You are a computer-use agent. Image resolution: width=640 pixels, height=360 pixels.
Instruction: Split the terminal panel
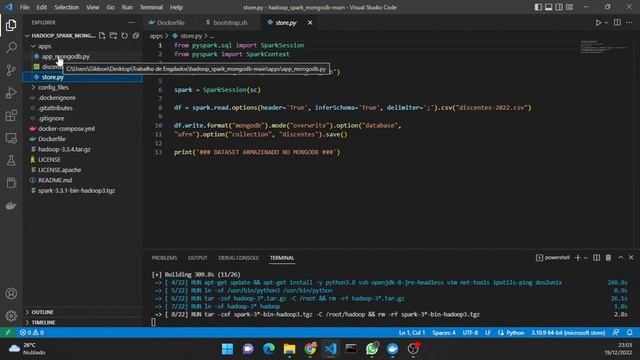(x=596, y=258)
